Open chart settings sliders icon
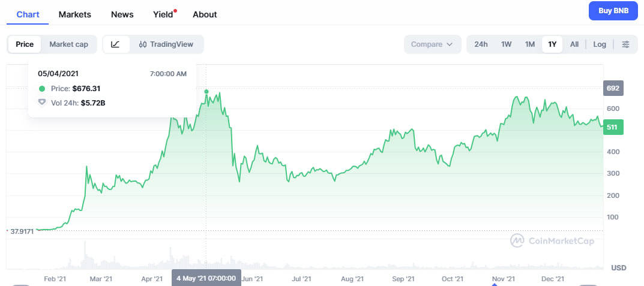This screenshot has height=286, width=644. pos(625,44)
